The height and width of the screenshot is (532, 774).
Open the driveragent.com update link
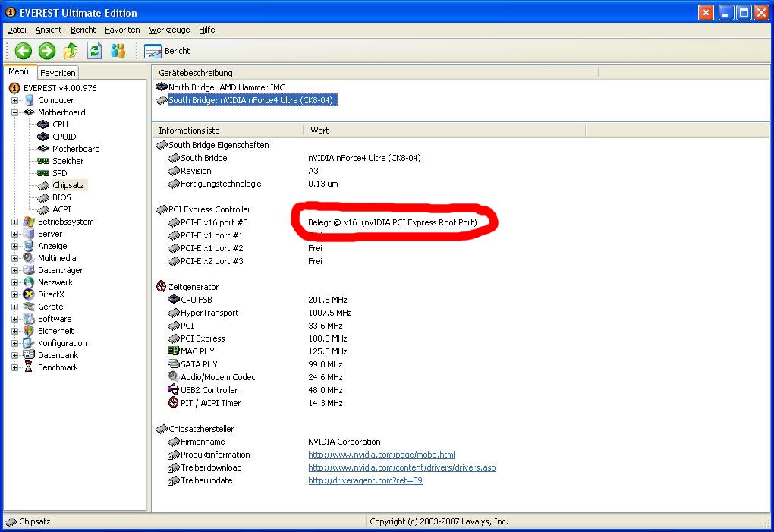point(365,480)
